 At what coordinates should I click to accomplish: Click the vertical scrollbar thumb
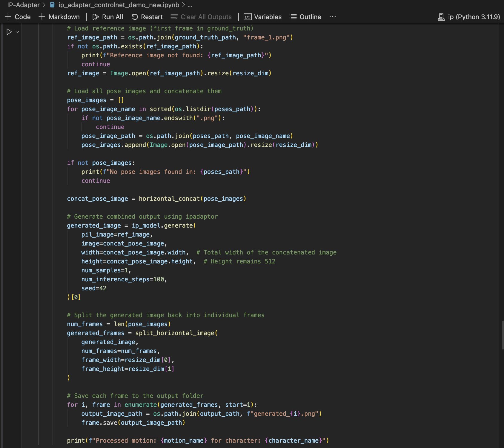tap(502, 335)
